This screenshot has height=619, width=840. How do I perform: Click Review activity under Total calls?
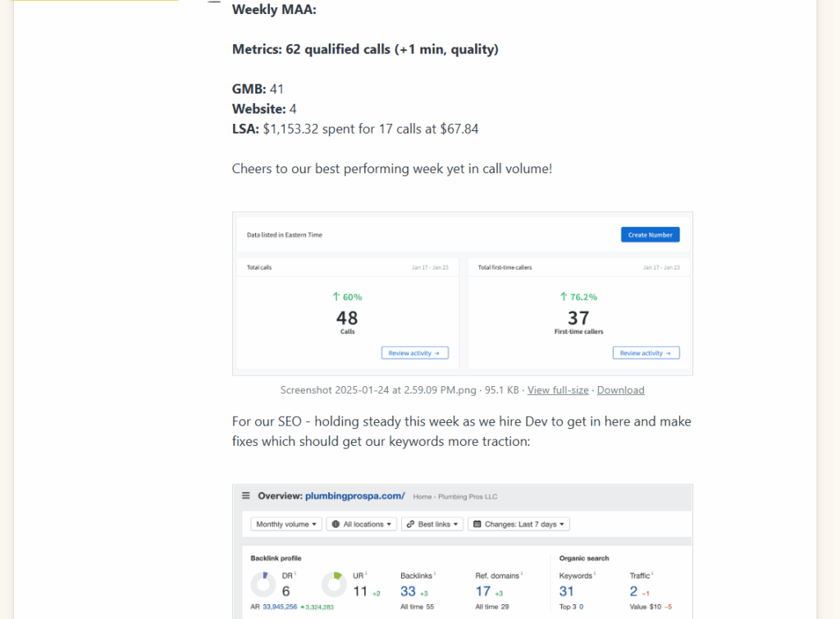[x=414, y=353]
